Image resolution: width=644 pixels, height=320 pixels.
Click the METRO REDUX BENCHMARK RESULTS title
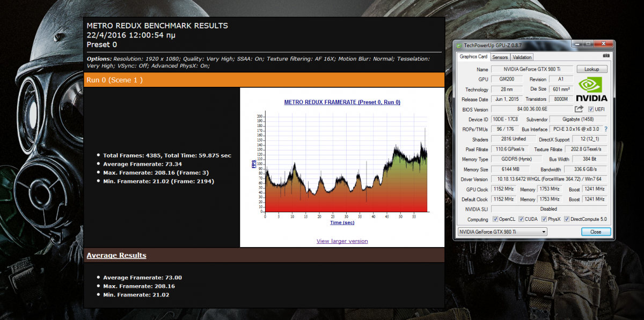(x=157, y=26)
